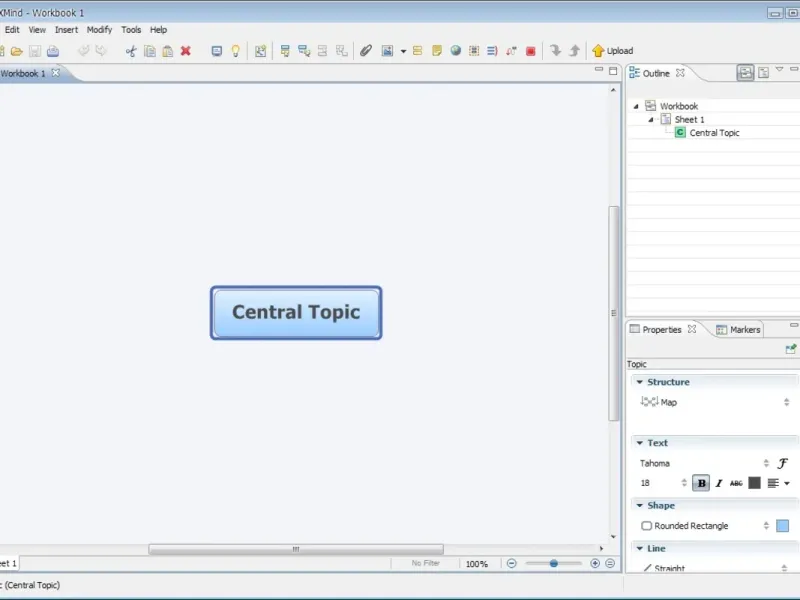Viewport: 800px width, 600px height.
Task: Select the Central Topic node on canvas
Action: [x=296, y=313]
